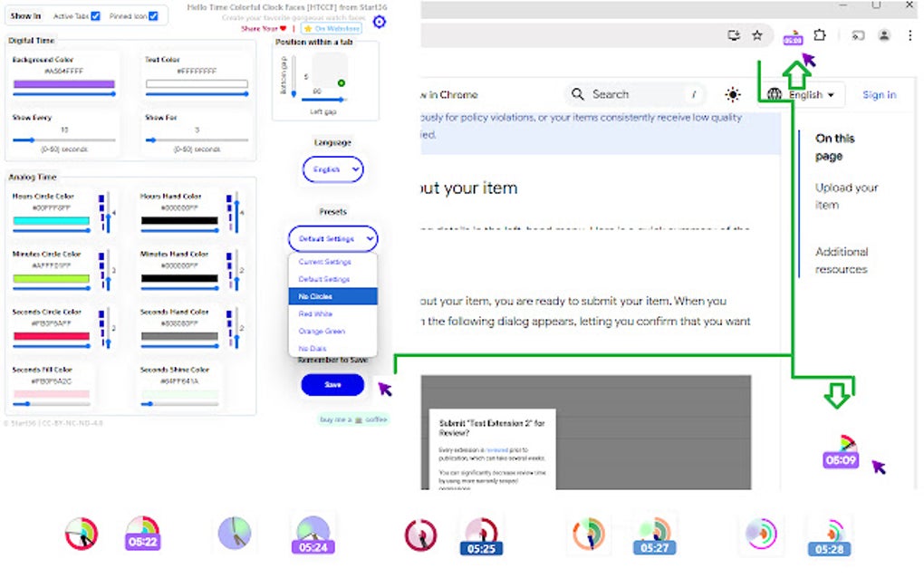Click the On Webstore link
This screenshot has width=924, height=578.
pyautogui.click(x=332, y=28)
